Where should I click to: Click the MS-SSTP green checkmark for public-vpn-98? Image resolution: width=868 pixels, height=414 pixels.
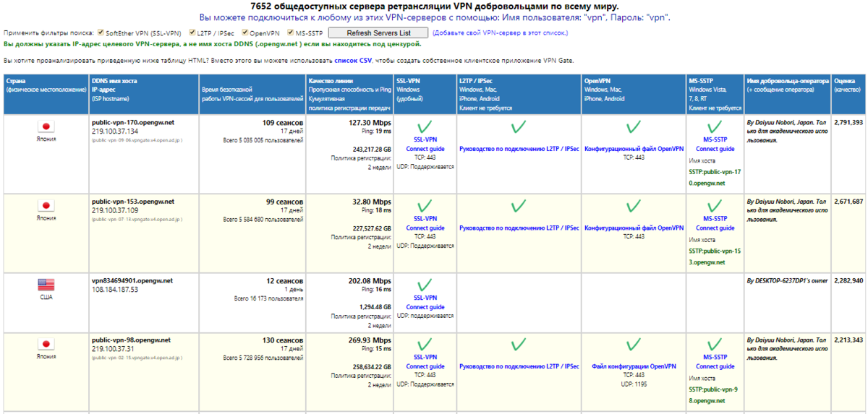(715, 344)
